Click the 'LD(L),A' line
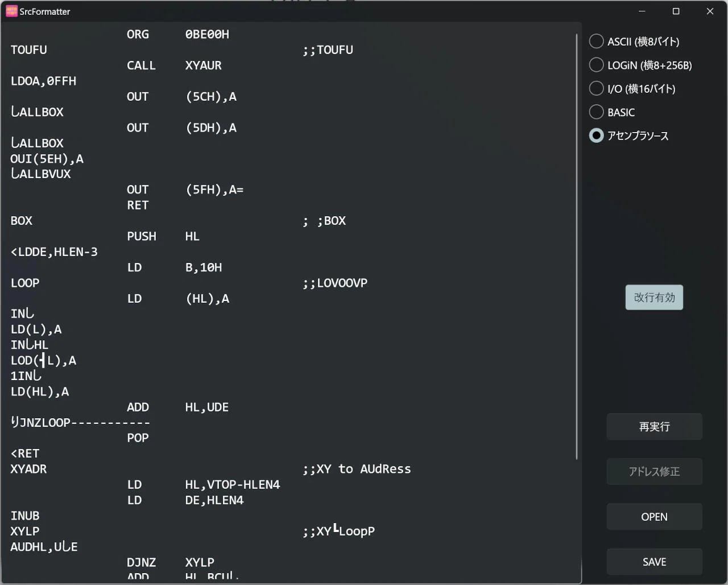This screenshot has height=585, width=728. click(x=36, y=329)
